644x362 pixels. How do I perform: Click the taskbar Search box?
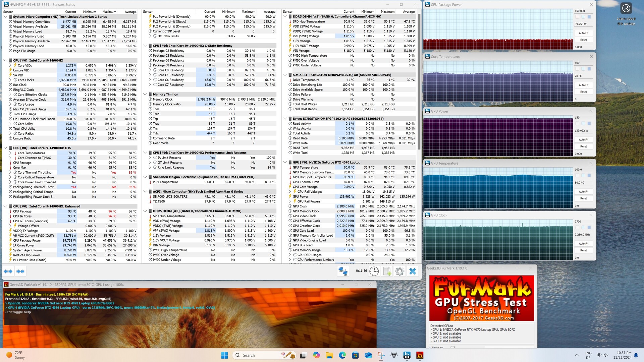(255, 355)
